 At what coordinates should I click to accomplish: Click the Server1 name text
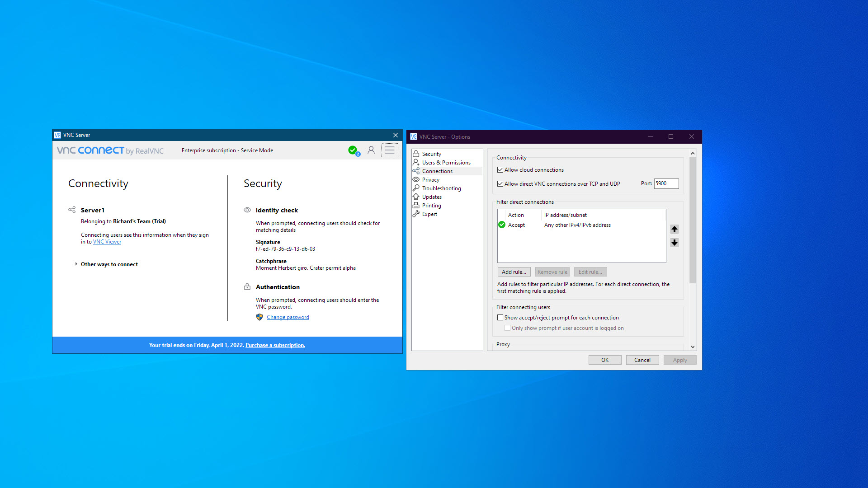click(93, 210)
